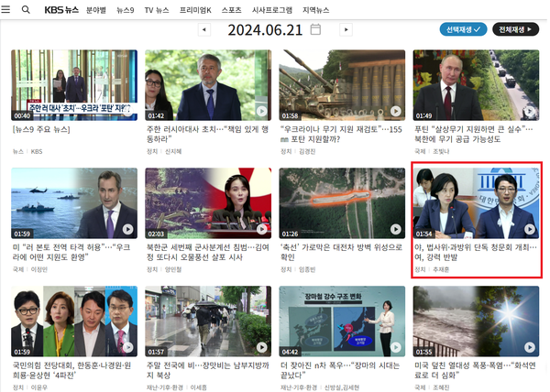Go to KBS 뉴스 logo home
This screenshot has height=392, width=550.
[61, 10]
